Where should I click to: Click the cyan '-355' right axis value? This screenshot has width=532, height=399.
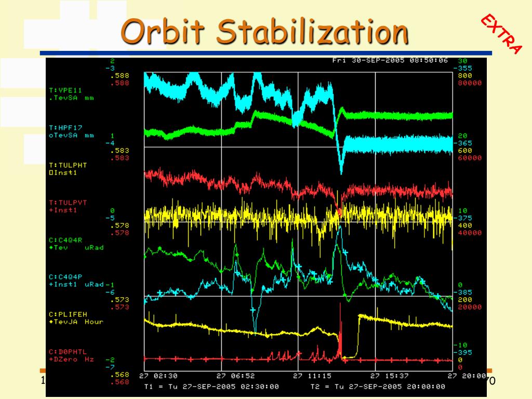tap(462, 68)
